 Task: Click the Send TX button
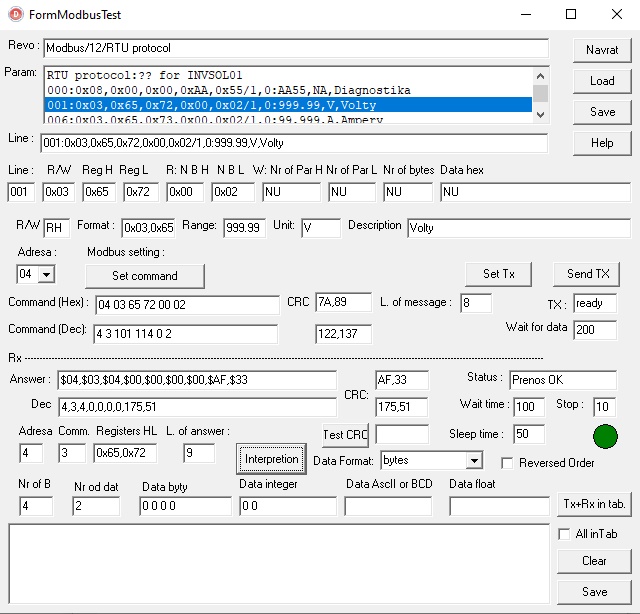pos(587,274)
